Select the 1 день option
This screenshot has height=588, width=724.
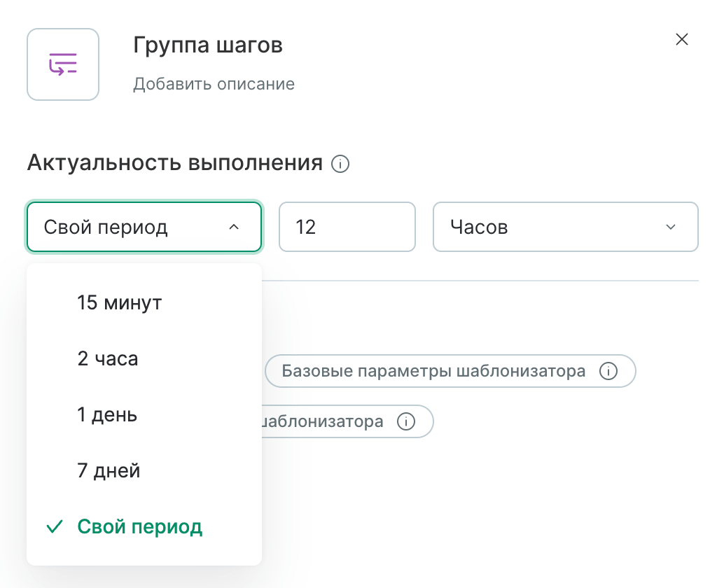106,414
